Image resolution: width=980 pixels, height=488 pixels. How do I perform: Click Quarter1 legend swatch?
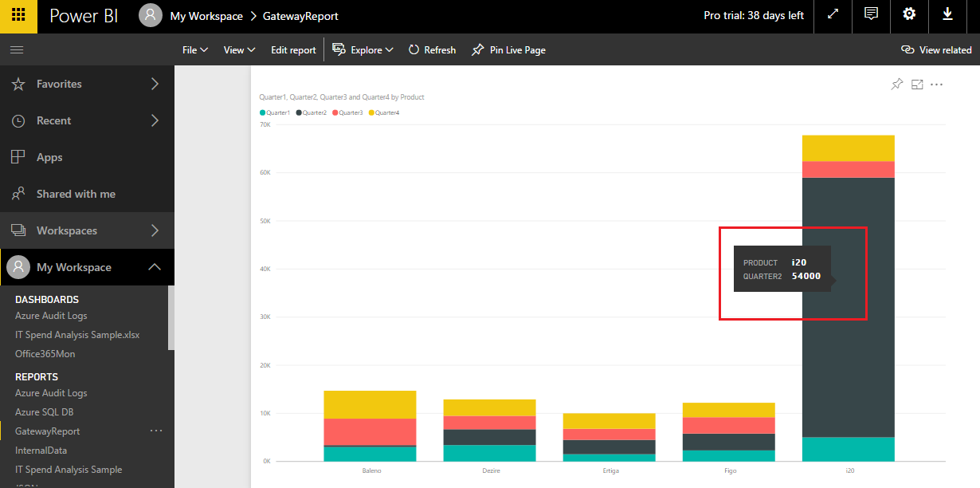pyautogui.click(x=263, y=112)
